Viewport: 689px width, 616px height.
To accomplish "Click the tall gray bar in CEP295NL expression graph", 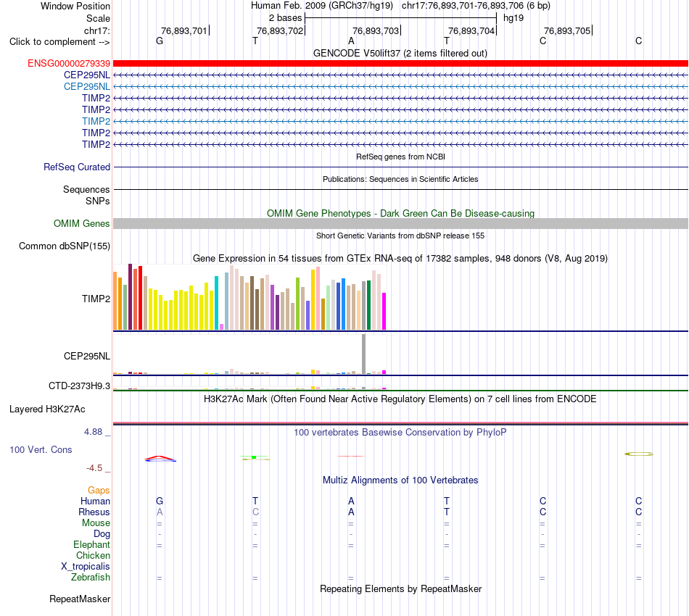I will [364, 354].
